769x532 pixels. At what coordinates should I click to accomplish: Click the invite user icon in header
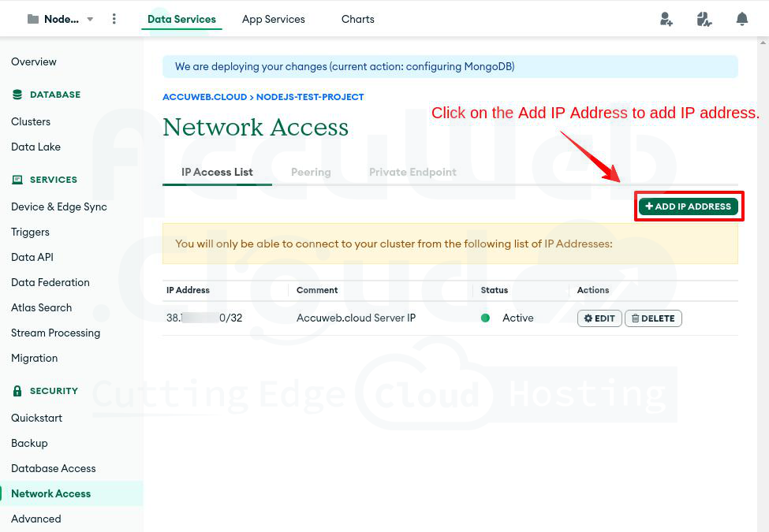(x=666, y=19)
